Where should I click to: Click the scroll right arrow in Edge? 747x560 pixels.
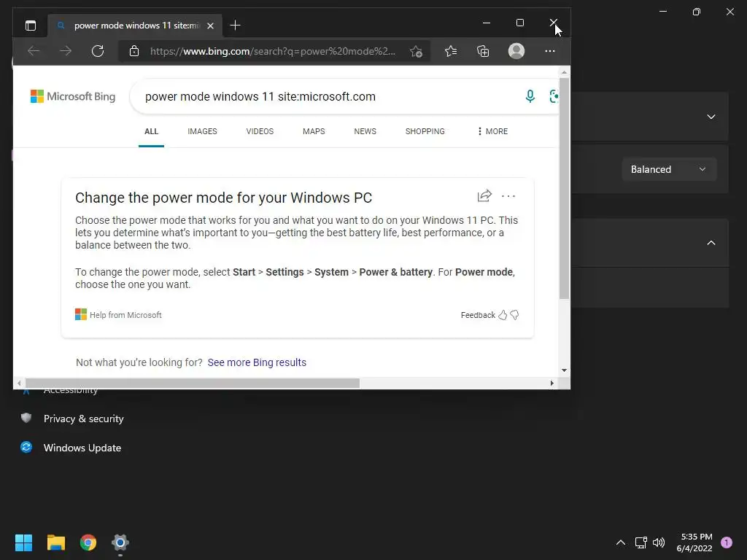pos(551,383)
